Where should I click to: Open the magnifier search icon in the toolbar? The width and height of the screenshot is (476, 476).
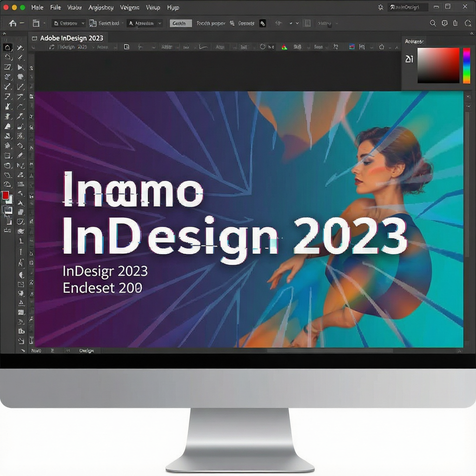point(433,23)
